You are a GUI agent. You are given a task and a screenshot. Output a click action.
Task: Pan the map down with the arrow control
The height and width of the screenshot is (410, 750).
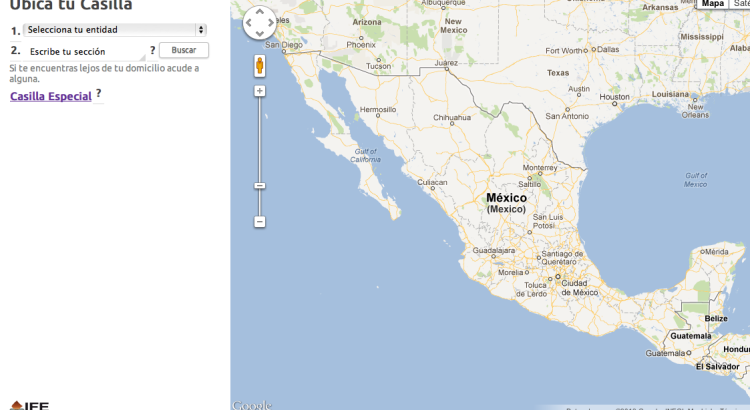(x=260, y=33)
